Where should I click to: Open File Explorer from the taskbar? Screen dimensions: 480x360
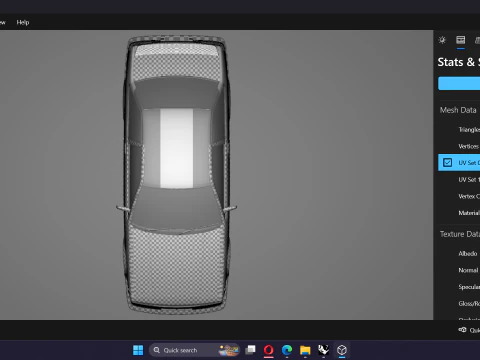pyautogui.click(x=305, y=350)
